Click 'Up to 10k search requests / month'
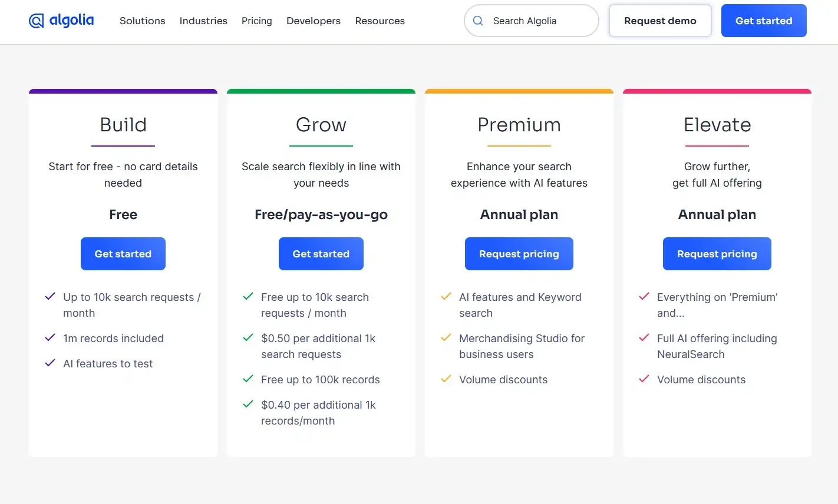 [132, 305]
